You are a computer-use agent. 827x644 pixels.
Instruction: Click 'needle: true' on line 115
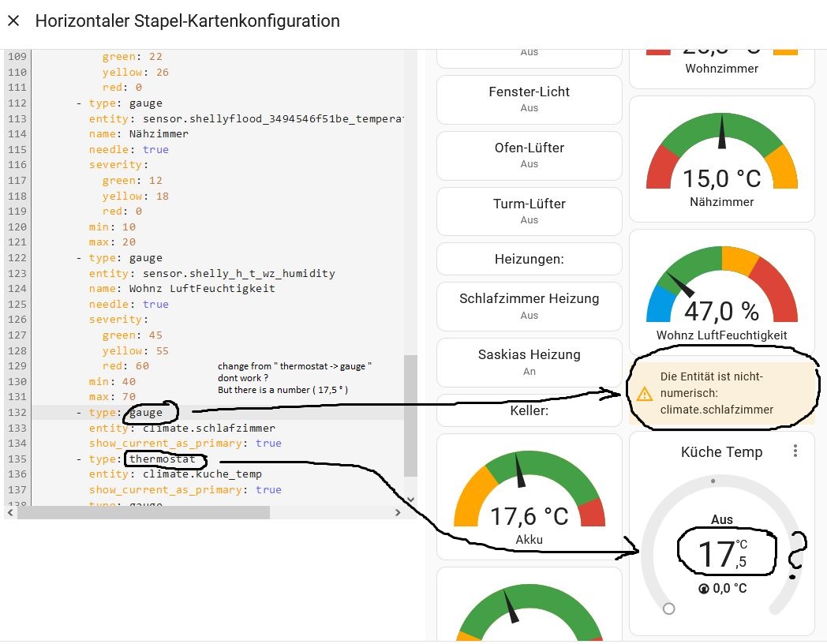129,149
